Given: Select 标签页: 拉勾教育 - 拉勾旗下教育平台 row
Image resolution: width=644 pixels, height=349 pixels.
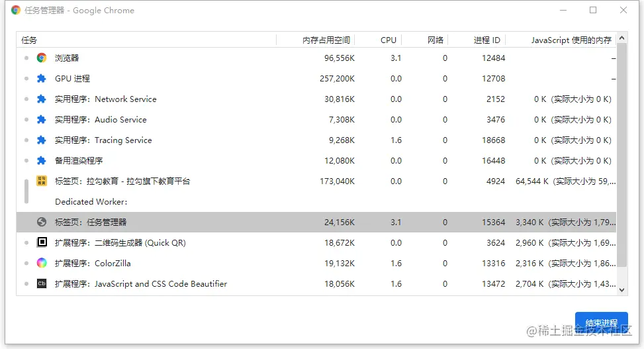Looking at the screenshot, I should [316, 181].
